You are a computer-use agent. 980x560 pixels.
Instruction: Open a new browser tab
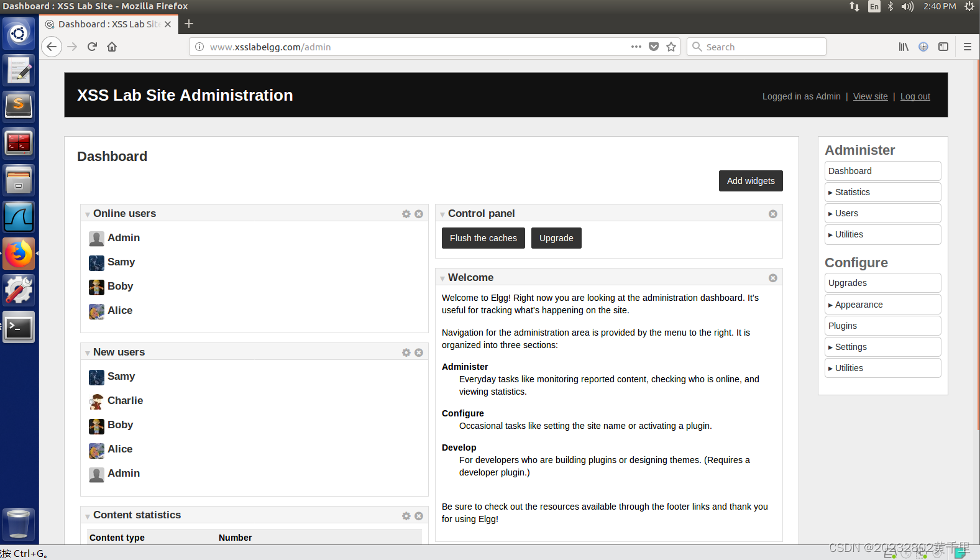(x=189, y=24)
